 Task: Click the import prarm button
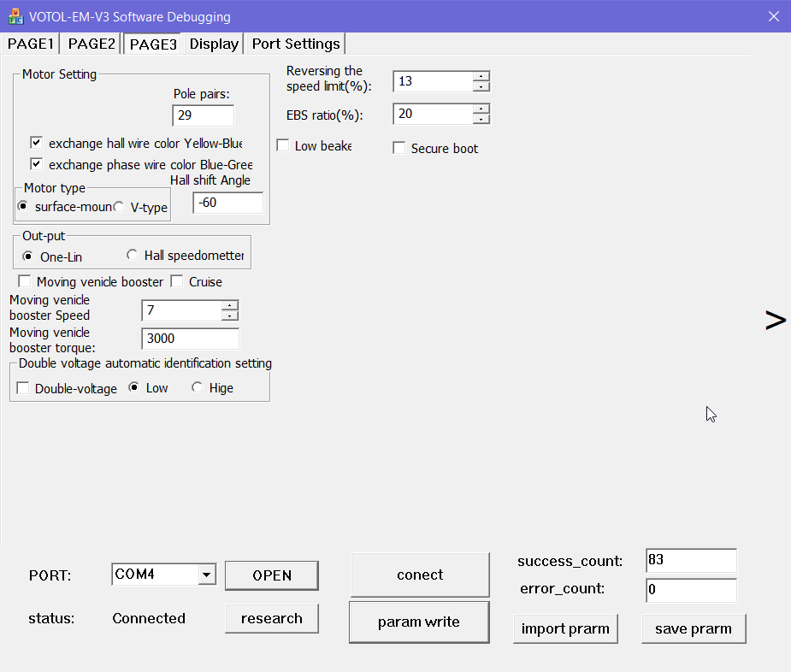click(x=565, y=628)
